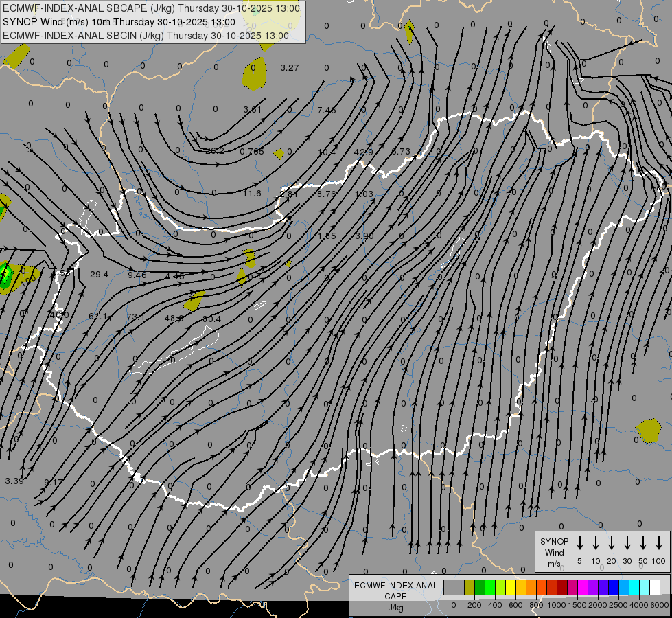672x618 pixels.
Task: Click the 30 m/s wind legend arrow
Action: click(x=627, y=543)
